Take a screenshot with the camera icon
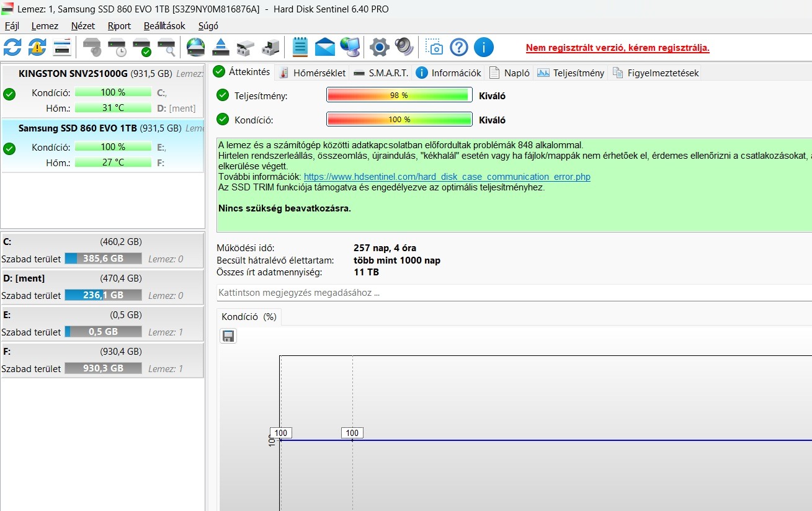Image resolution: width=812 pixels, height=511 pixels. click(434, 47)
